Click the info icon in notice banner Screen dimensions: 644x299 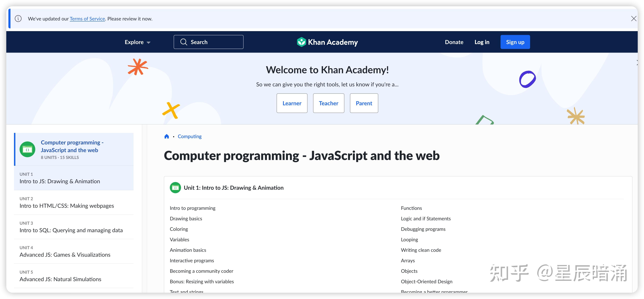(x=18, y=19)
